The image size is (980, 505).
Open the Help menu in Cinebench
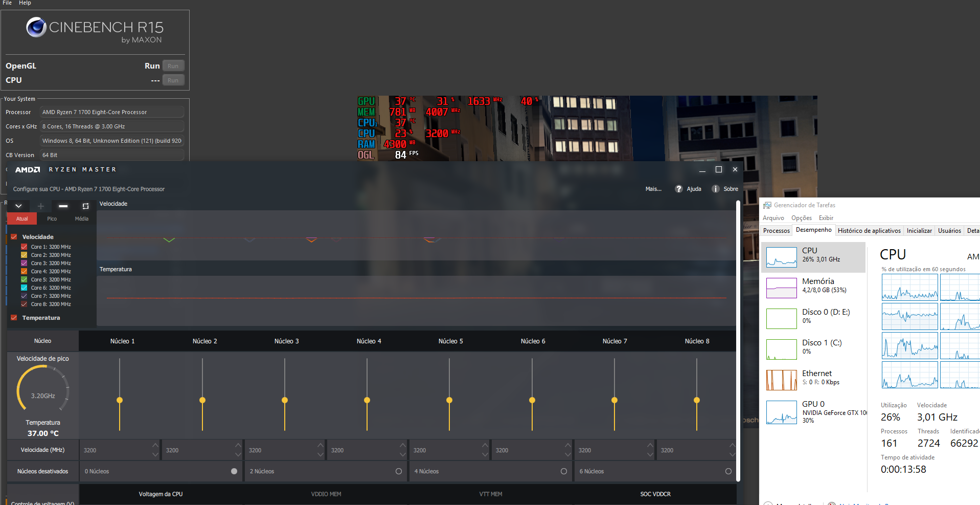pos(25,3)
